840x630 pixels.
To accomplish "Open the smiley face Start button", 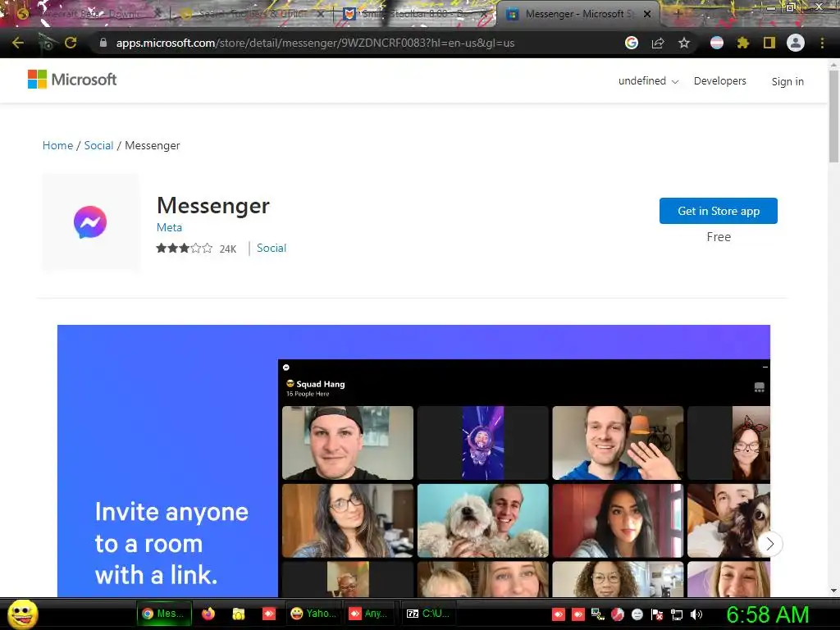I will pyautogui.click(x=22, y=614).
